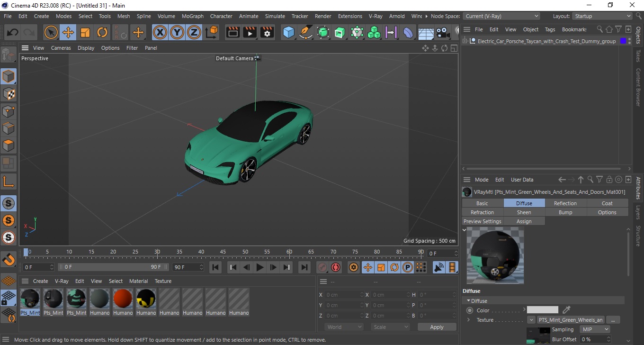The image size is (644, 345).
Task: Open Node Space Current (V-Ray) dropdown
Action: (x=502, y=16)
